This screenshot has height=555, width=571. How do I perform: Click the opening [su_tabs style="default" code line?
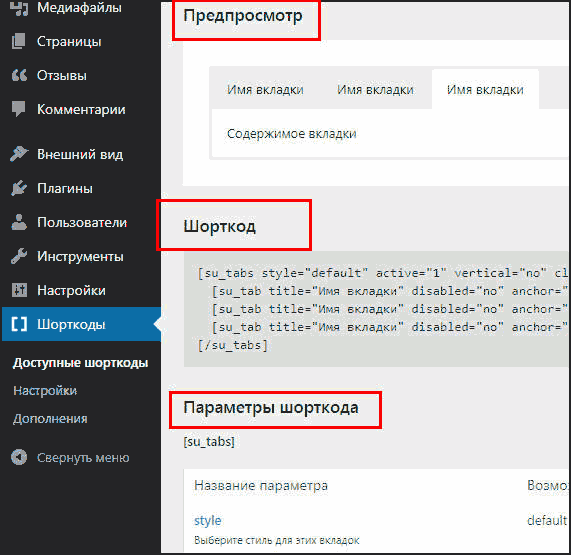[382, 273]
